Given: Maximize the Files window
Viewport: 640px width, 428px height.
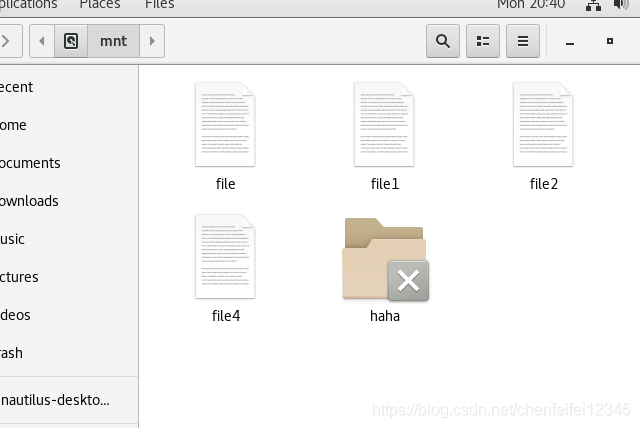Looking at the screenshot, I should tap(610, 41).
